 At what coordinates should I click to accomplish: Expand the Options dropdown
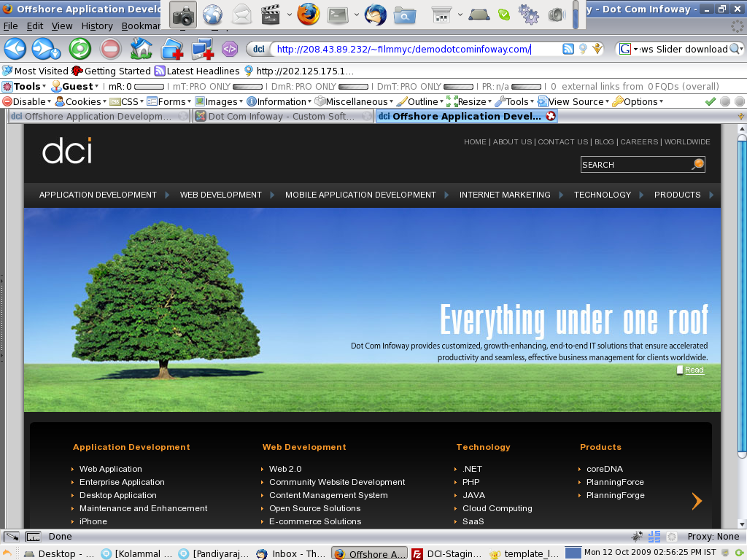638,101
